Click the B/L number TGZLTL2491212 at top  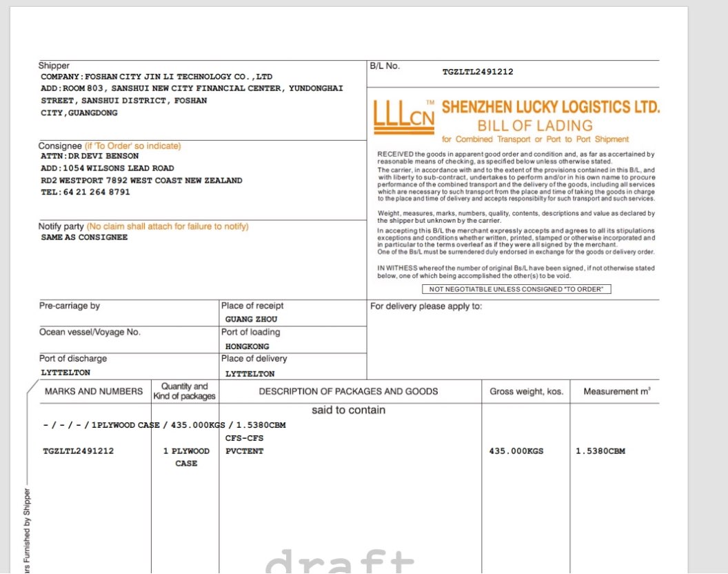[478, 72]
